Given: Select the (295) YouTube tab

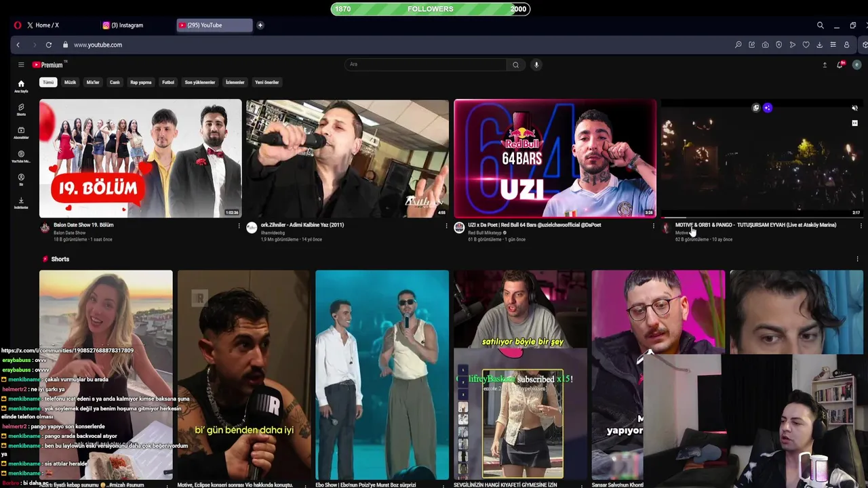Looking at the screenshot, I should point(214,25).
